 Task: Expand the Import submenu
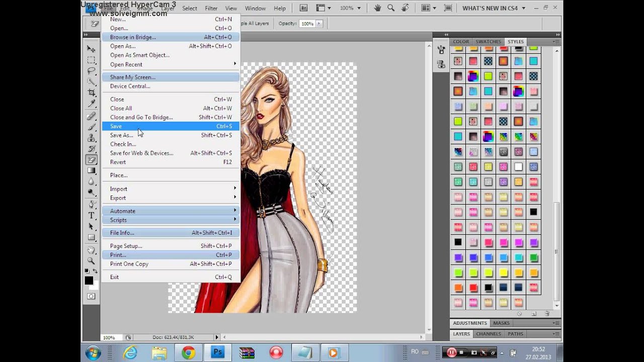pos(171,189)
